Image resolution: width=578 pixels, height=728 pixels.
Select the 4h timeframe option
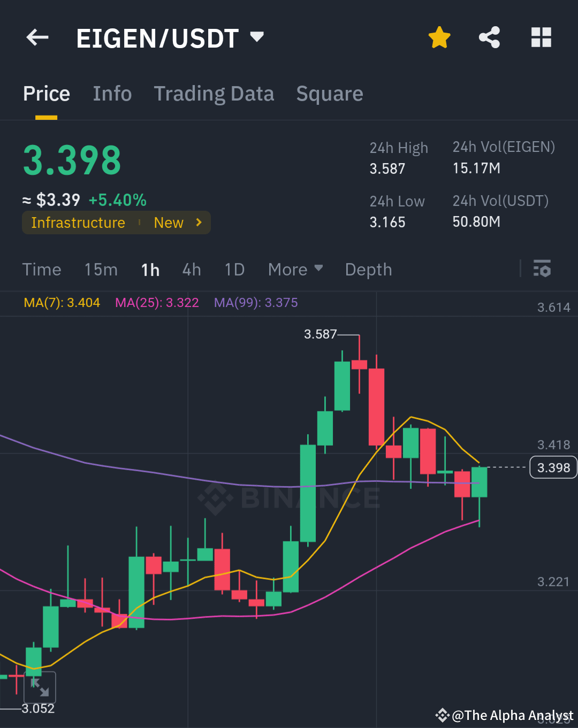tap(191, 270)
